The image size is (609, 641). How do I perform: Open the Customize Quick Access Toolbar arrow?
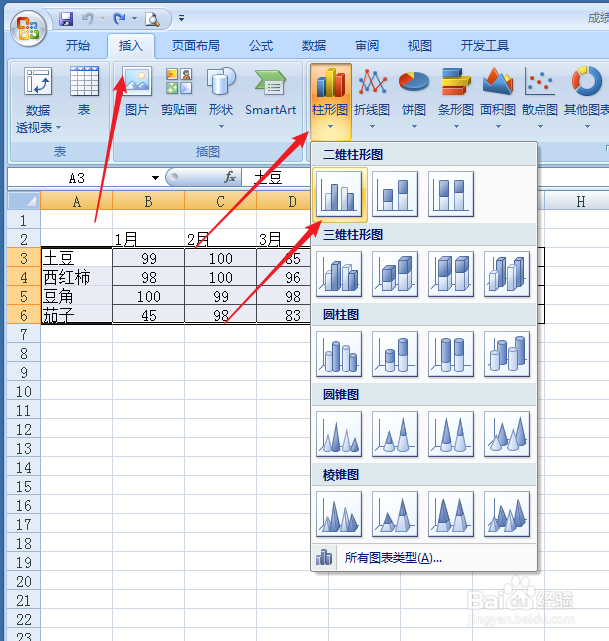[x=181, y=18]
